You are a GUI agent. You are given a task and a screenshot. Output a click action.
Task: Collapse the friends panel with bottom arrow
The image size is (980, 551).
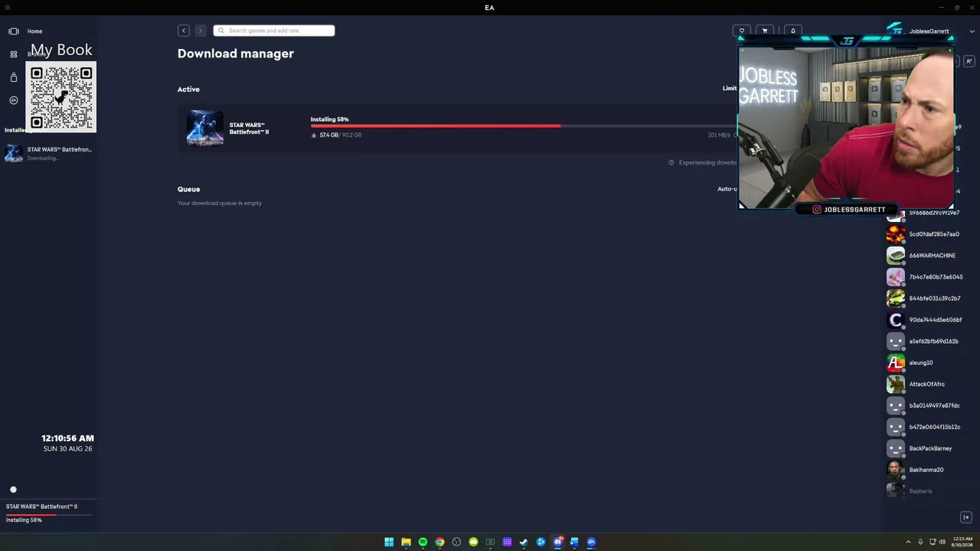[966, 517]
